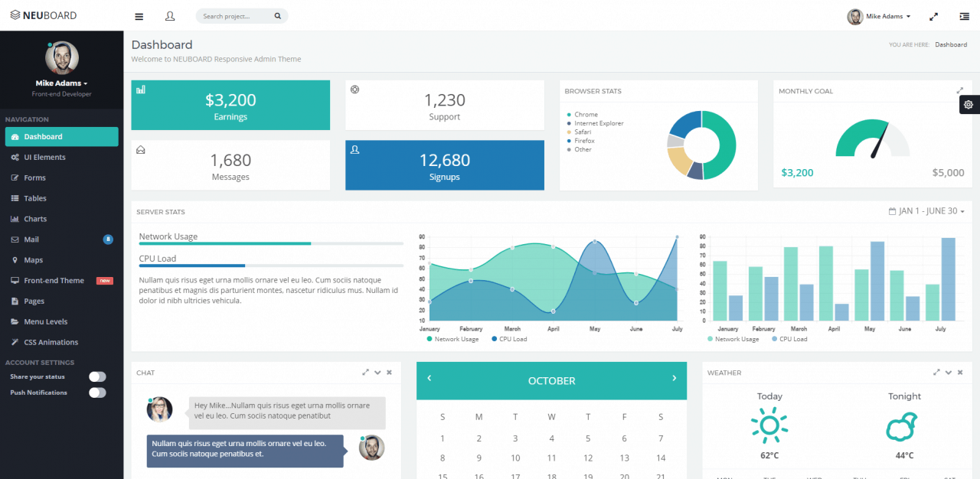This screenshot has height=479, width=980.
Task: Select October 13 in the calendar
Action: pyautogui.click(x=624, y=458)
